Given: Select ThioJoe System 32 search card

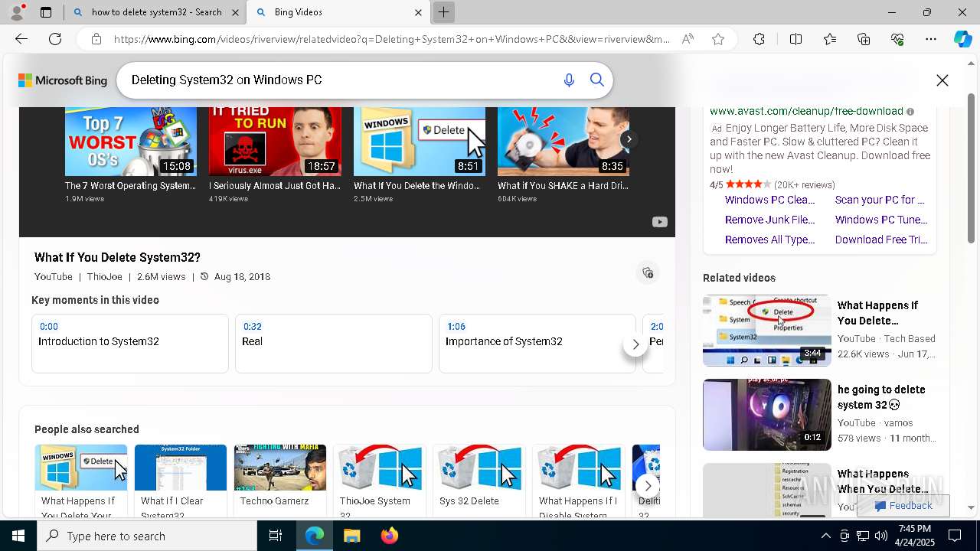Looking at the screenshot, I should point(380,481).
